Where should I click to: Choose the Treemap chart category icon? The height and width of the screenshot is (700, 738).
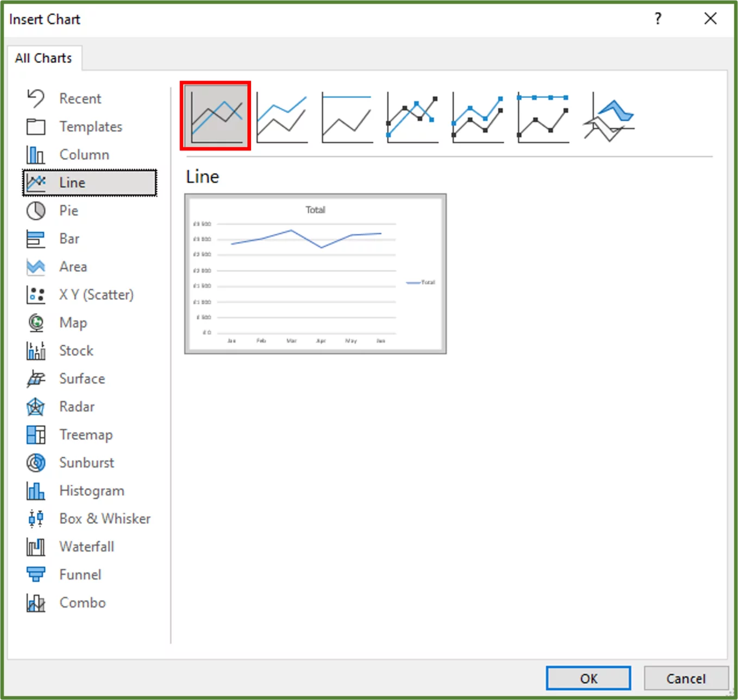click(35, 434)
